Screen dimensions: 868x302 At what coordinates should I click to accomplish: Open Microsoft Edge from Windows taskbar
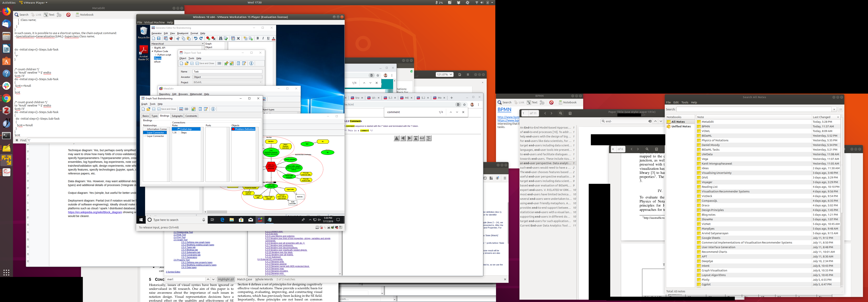[222, 220]
